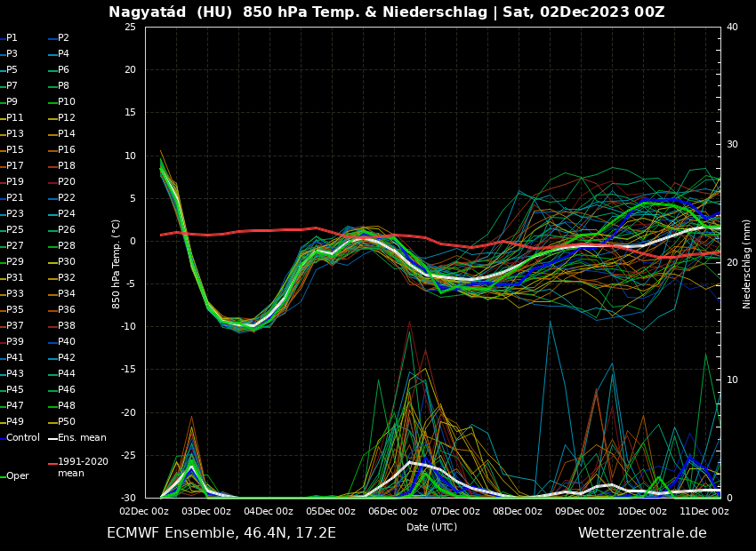Click the ECMWF Ensemble coordinates caption
The width and height of the screenshot is (756, 551).
(221, 533)
